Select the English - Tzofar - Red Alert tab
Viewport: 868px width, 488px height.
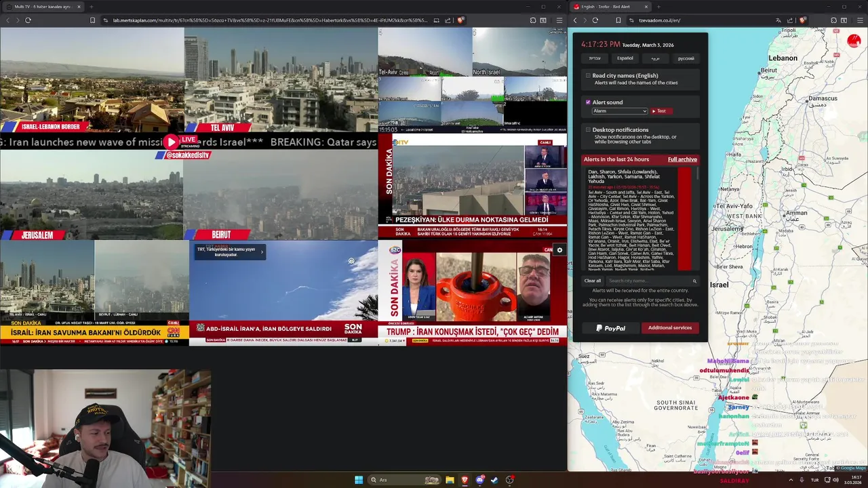[609, 7]
